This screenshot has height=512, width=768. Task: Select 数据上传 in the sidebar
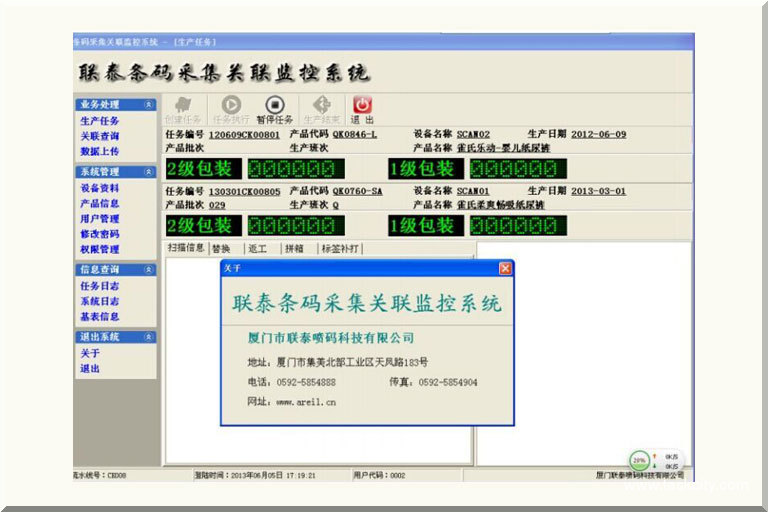pyautogui.click(x=99, y=151)
